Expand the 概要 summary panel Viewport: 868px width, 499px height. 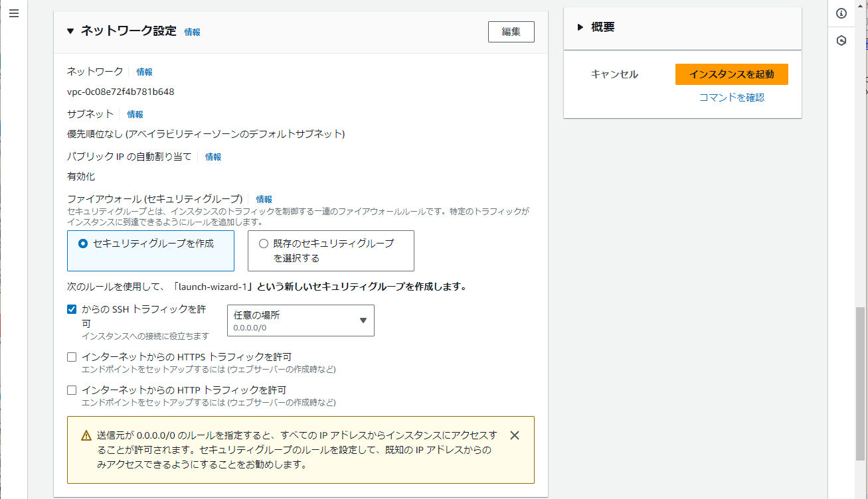pos(580,27)
